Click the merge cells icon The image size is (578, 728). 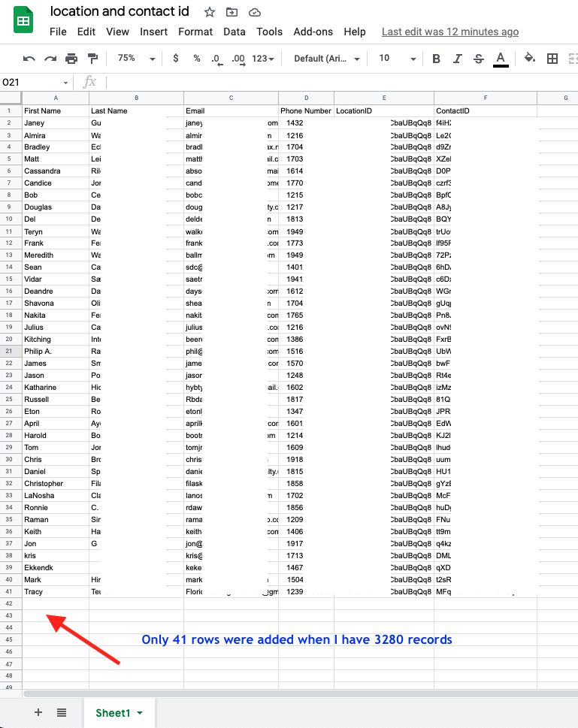point(573,59)
